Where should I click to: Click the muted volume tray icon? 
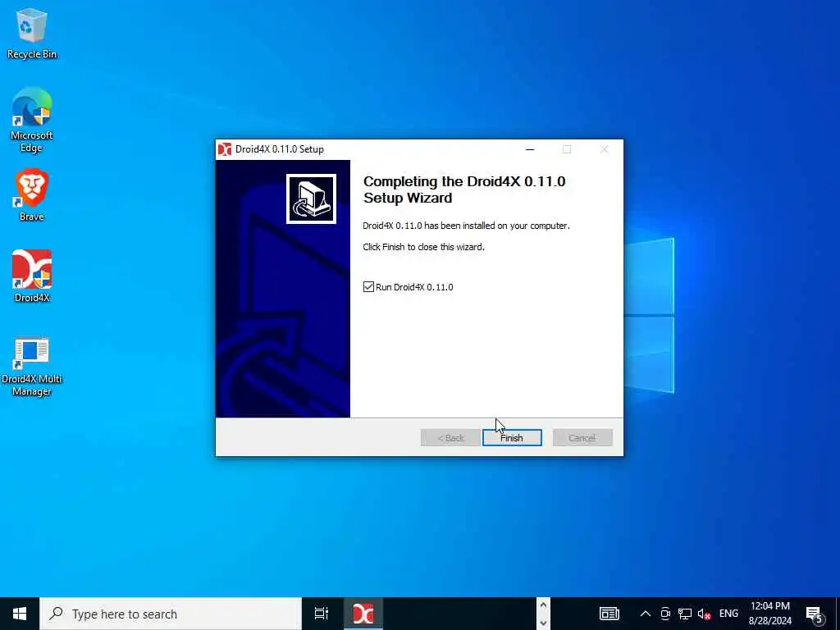[704, 614]
